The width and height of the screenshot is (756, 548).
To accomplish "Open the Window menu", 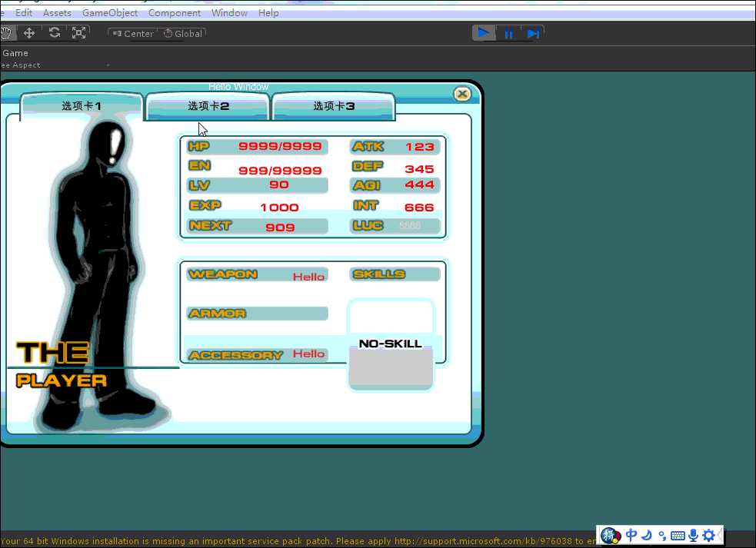I will click(x=229, y=13).
